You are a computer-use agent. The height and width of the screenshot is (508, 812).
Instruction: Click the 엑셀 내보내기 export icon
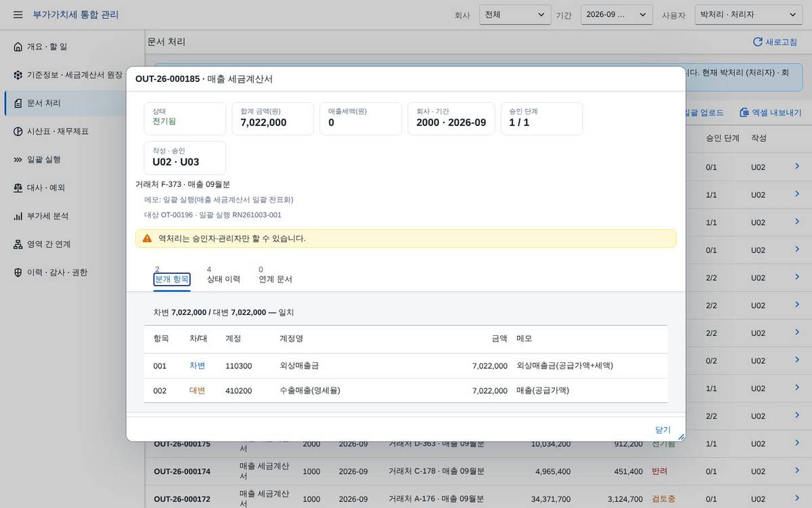click(x=744, y=112)
